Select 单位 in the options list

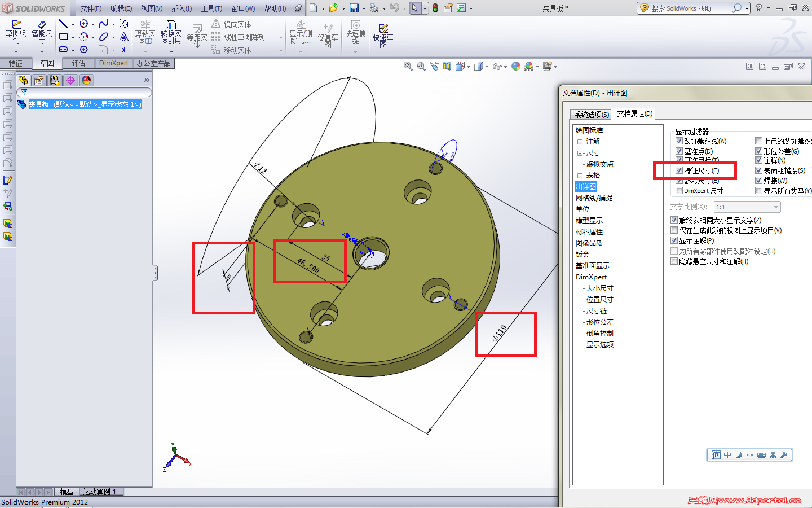point(582,209)
